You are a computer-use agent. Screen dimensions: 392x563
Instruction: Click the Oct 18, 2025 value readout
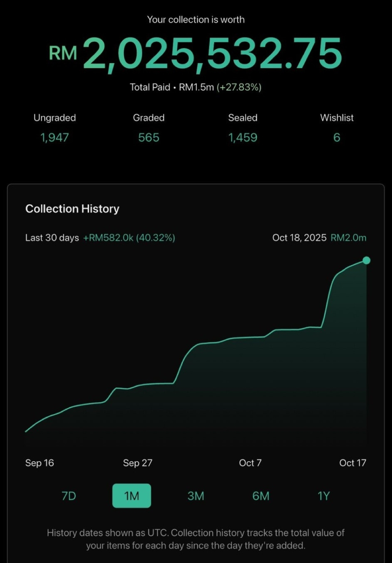coord(319,238)
